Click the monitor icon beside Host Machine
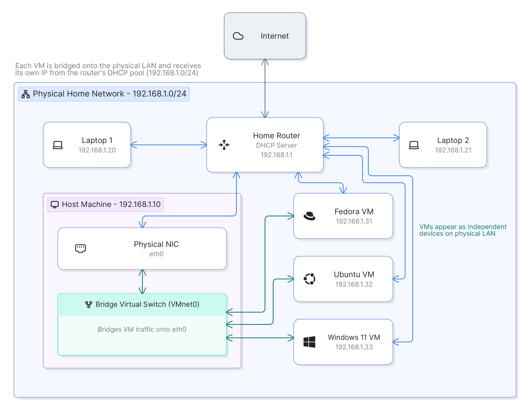This screenshot has width=532, height=412. pos(55,205)
